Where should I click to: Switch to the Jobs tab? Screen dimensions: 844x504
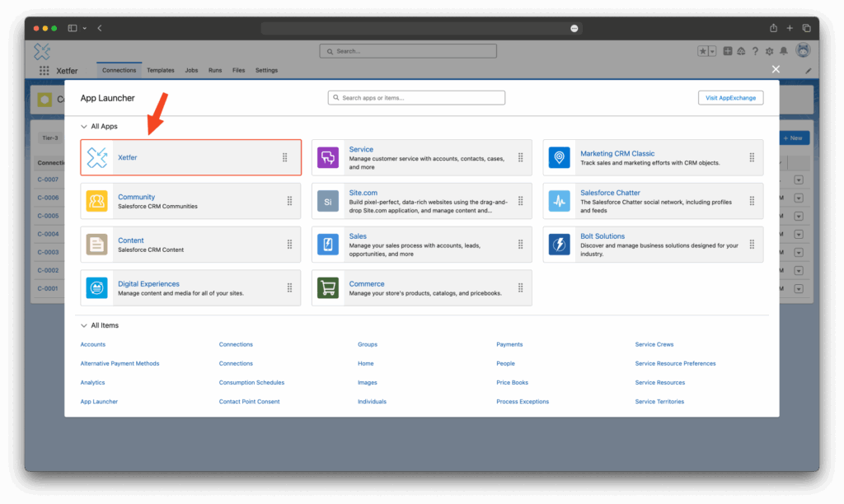[x=191, y=71]
